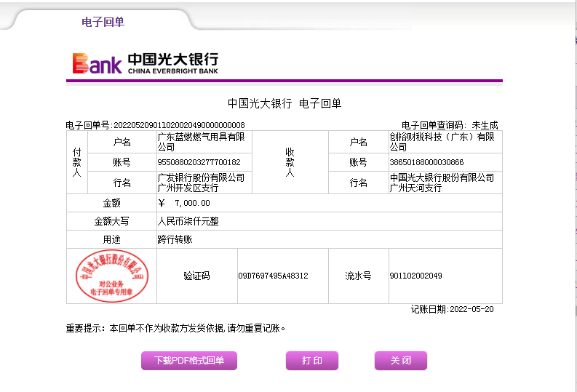This screenshot has height=392, width=577.
Task: Select the receipt number 2022052090110200204900000000008
Action: pyautogui.click(x=179, y=125)
